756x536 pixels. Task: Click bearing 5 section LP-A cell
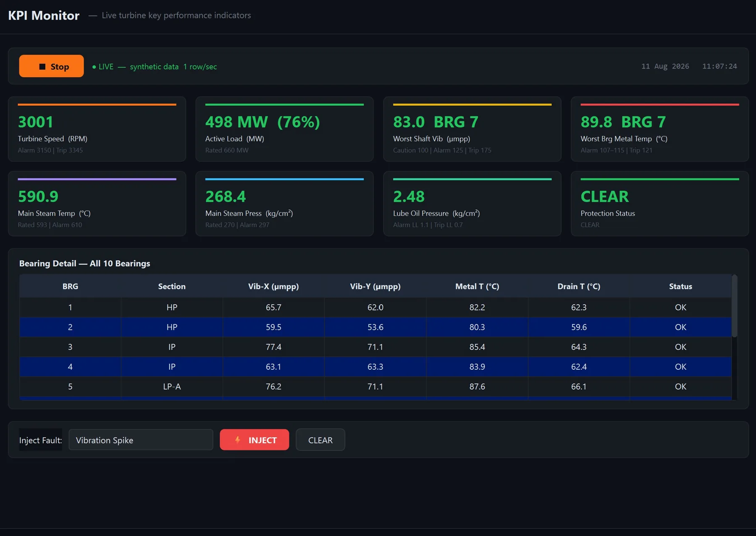(x=172, y=386)
